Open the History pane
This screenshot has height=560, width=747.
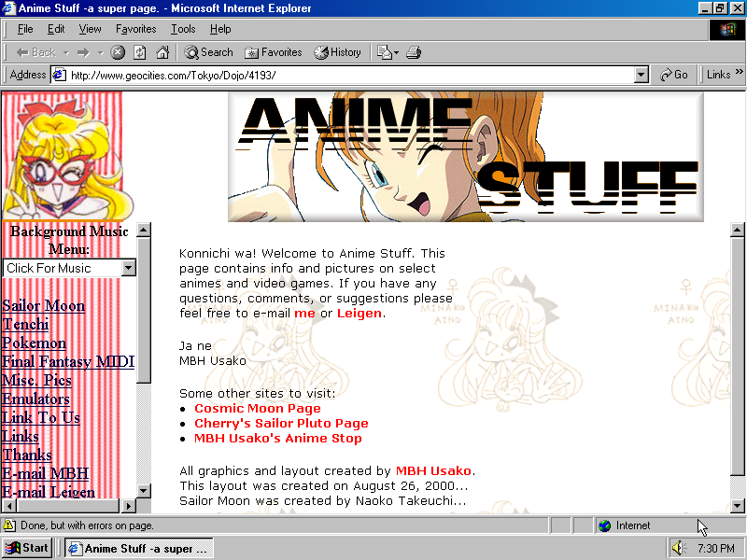337,52
